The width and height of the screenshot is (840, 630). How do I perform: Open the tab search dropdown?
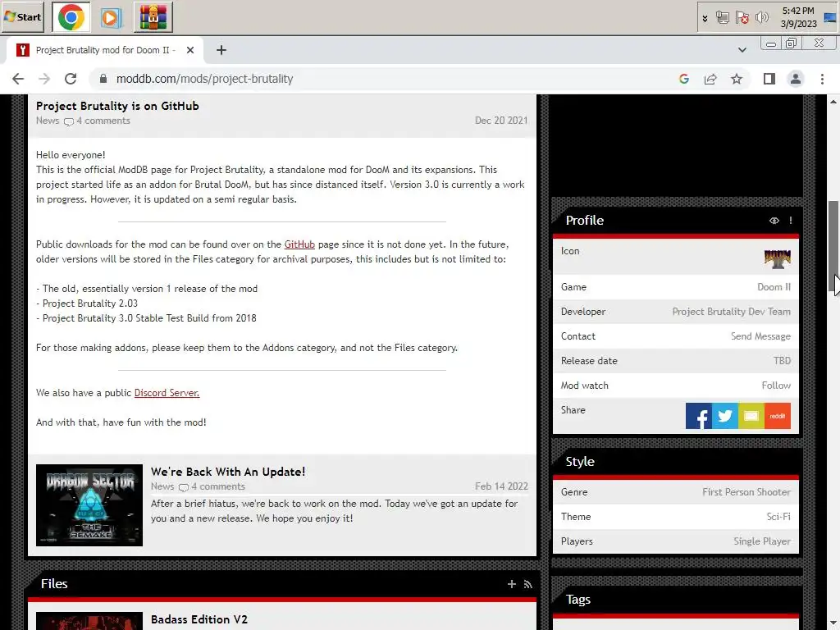pos(742,50)
